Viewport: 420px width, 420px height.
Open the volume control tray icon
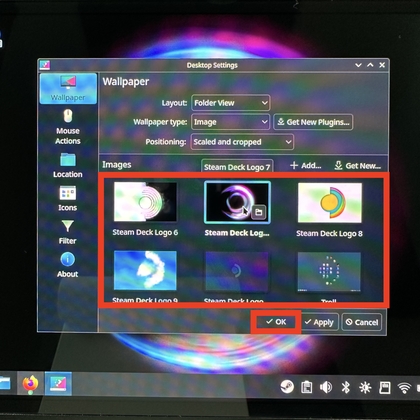tap(326, 387)
